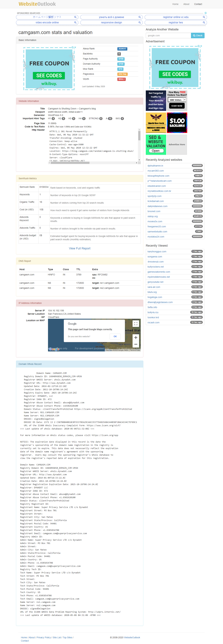Open footer Home link
Viewport: 223px width, 644px height.
click(x=24, y=637)
